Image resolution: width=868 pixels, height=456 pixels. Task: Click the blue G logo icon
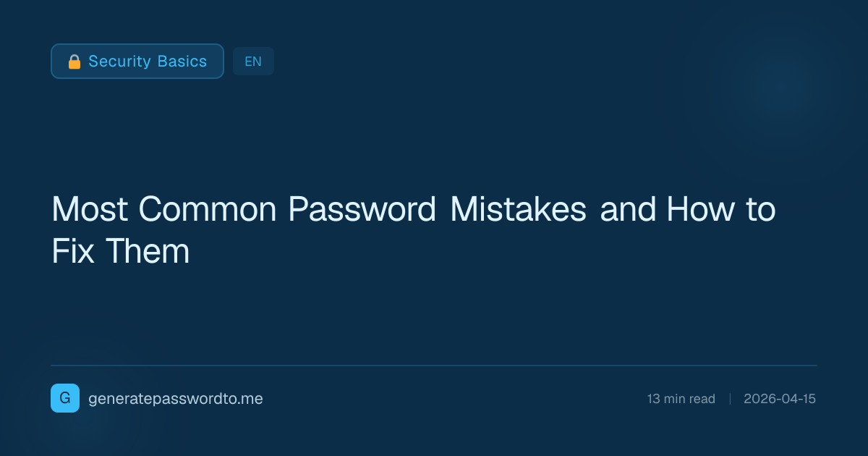click(65, 398)
